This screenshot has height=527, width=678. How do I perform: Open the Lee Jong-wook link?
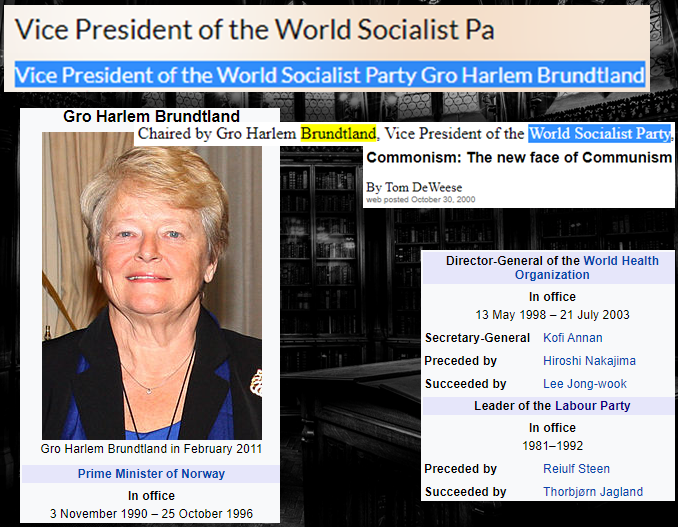point(585,383)
